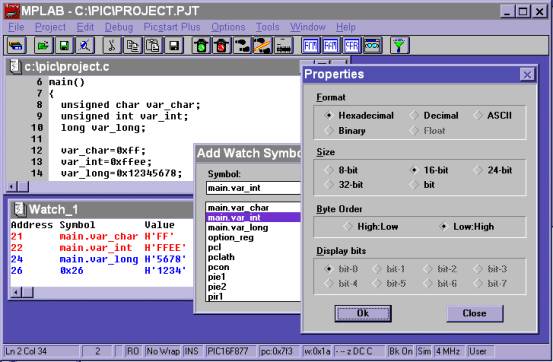Click the find toolbar icon beside save project
Screen dimensions: 553x362
(x=85, y=46)
